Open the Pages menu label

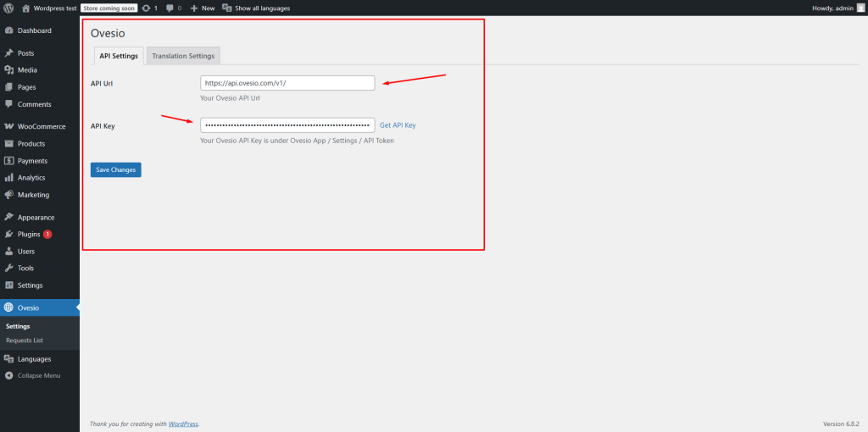(x=26, y=87)
